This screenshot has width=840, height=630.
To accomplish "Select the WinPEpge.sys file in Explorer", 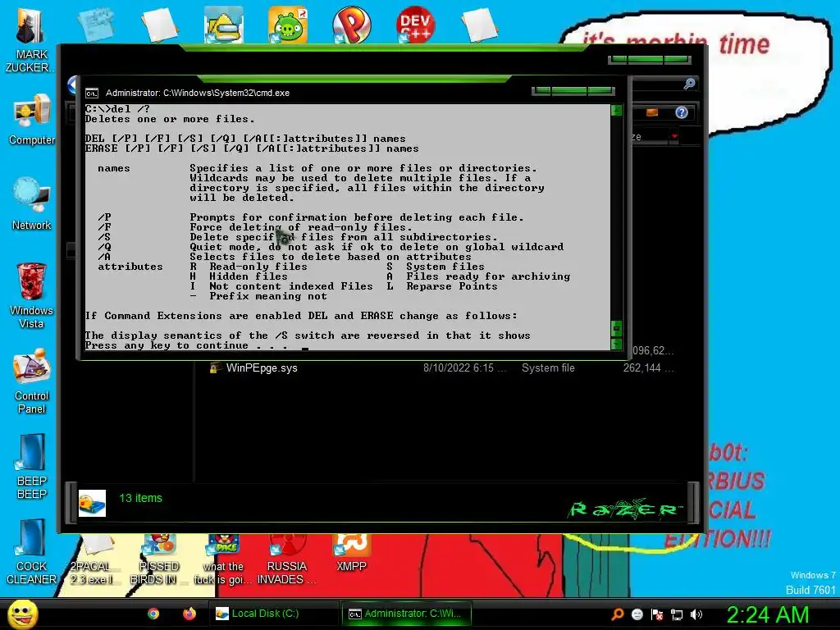I will (x=262, y=368).
